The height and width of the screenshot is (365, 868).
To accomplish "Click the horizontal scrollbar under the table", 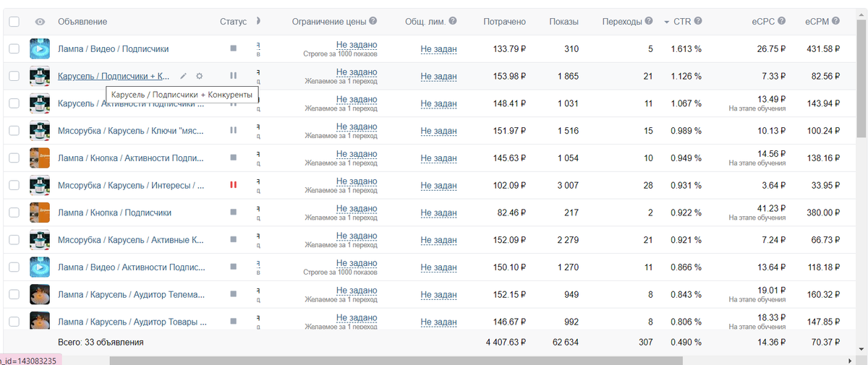I will point(396,359).
